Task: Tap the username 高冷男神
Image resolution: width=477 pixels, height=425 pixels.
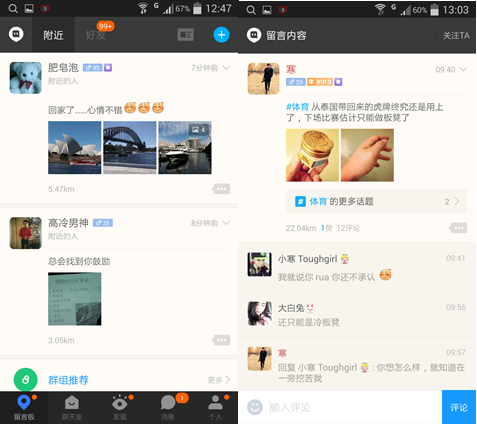Action: click(68, 223)
